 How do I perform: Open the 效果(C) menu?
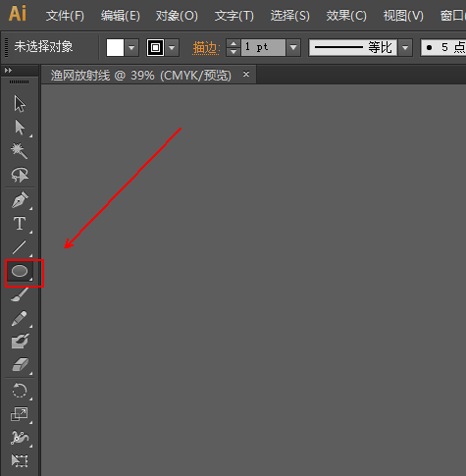[x=346, y=16]
